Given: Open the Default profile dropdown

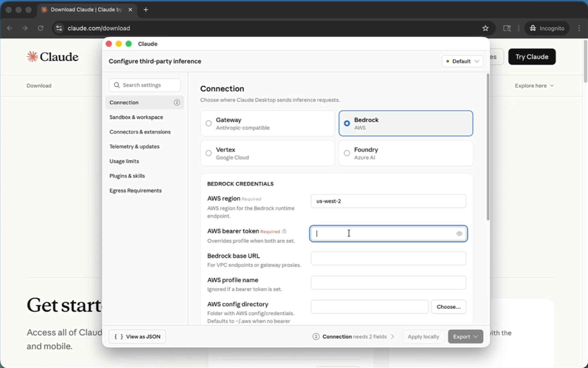Looking at the screenshot, I should (x=462, y=61).
